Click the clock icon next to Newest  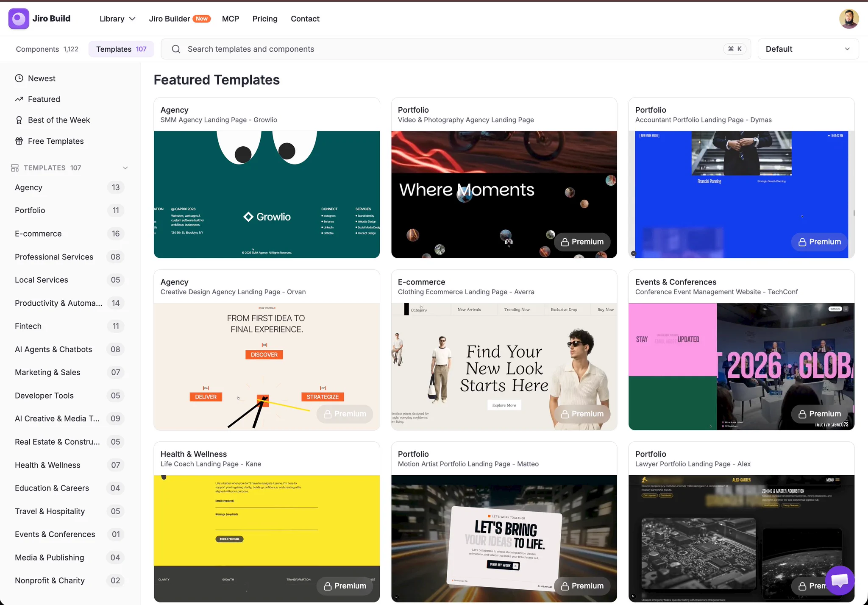pyautogui.click(x=19, y=78)
